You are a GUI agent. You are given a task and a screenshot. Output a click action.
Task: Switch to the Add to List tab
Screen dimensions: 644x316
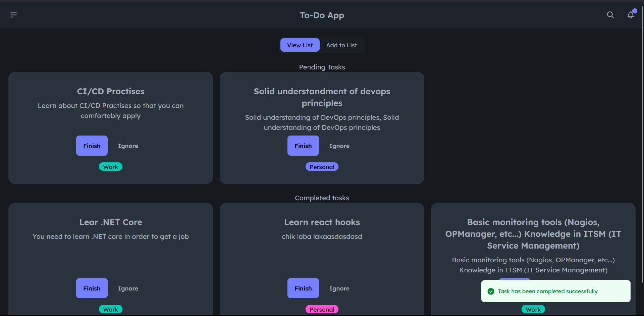341,45
